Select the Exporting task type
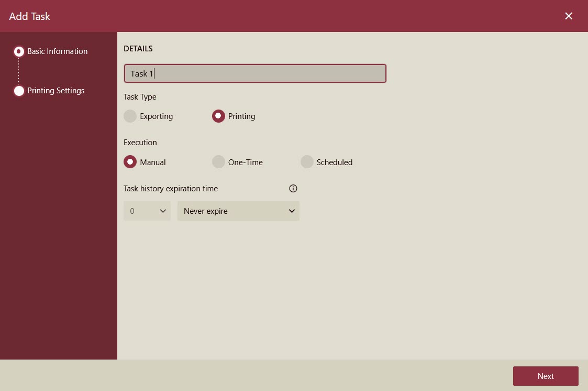This screenshot has height=391, width=588. (x=130, y=116)
